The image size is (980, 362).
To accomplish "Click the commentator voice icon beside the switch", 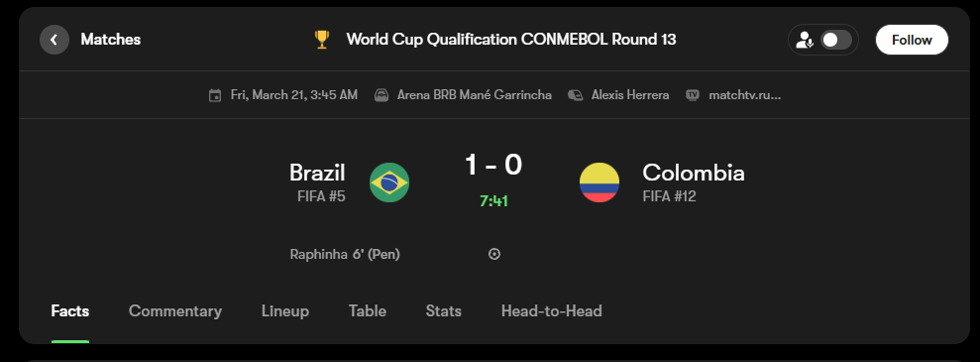I will tap(804, 40).
